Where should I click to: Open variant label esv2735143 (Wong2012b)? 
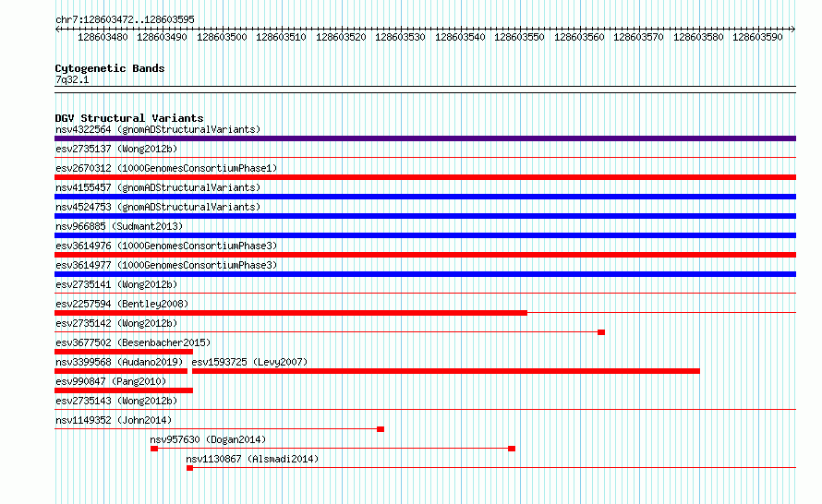tap(116, 401)
